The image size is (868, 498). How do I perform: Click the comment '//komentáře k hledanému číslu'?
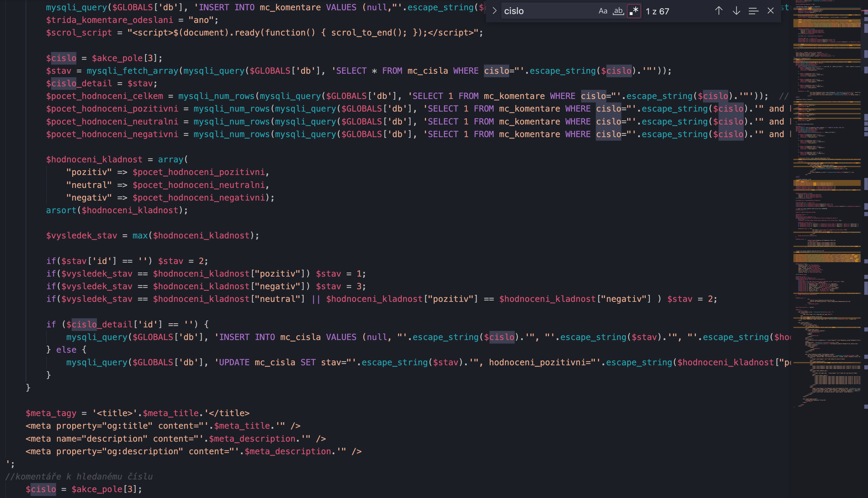(79, 477)
